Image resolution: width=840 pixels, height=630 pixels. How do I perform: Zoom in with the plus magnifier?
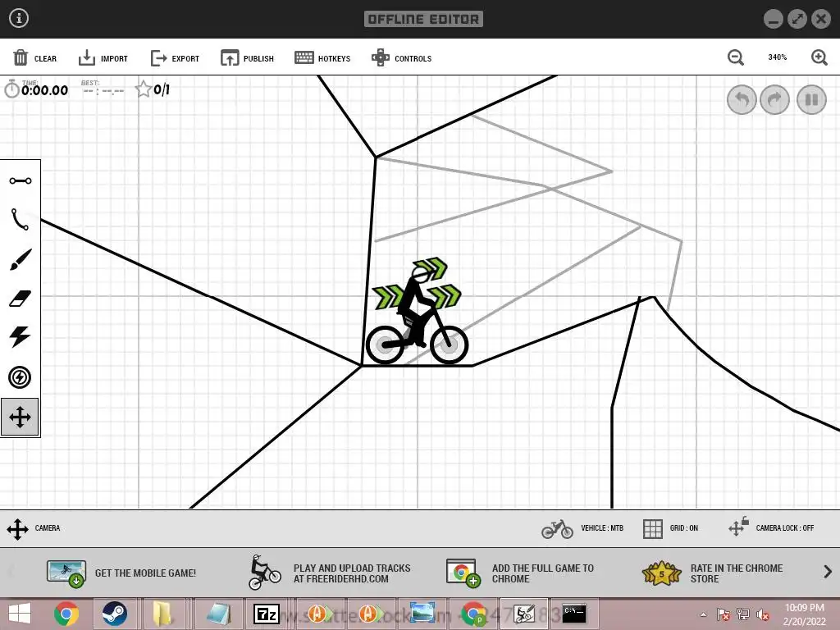click(x=819, y=57)
